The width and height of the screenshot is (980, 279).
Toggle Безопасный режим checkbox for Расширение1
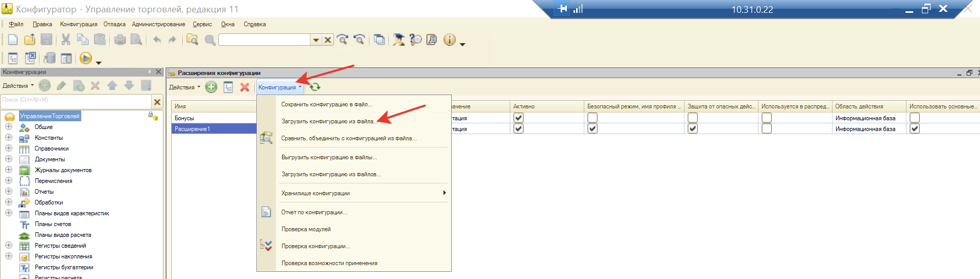(593, 128)
